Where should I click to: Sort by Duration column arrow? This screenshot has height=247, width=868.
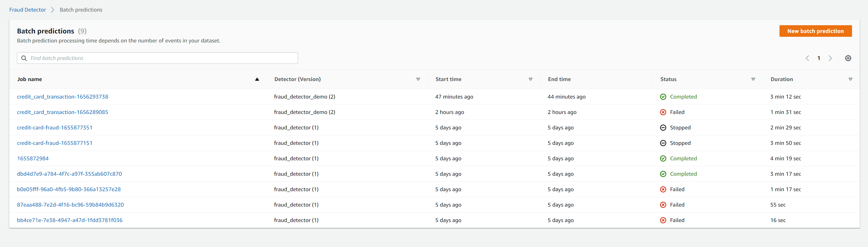(850, 79)
